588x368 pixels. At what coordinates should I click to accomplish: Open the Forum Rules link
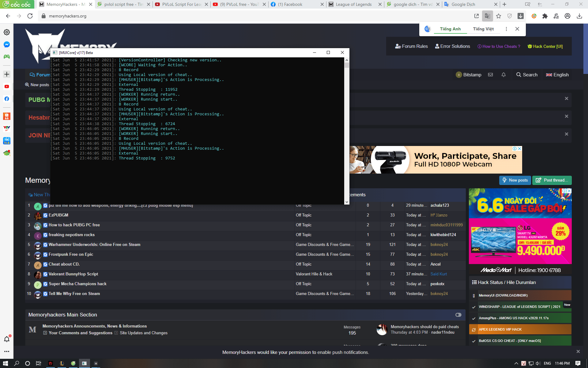pyautogui.click(x=411, y=46)
